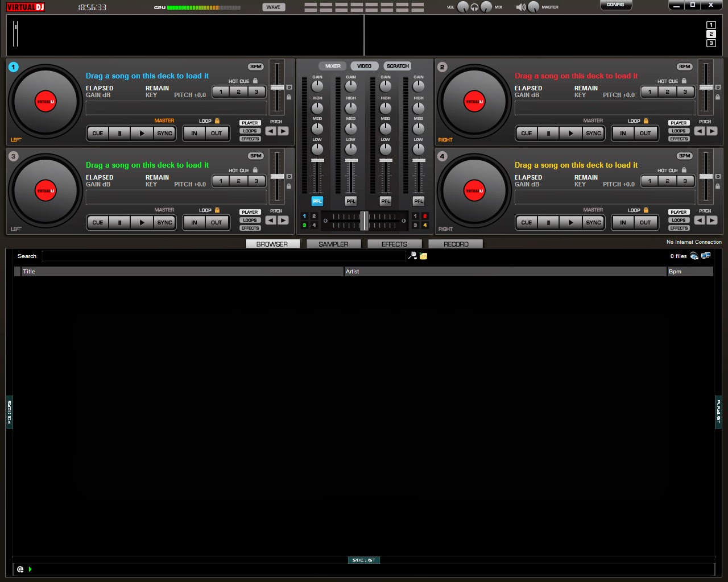Click the green arrow icon at the bottom left
The image size is (728, 582).
click(30, 569)
